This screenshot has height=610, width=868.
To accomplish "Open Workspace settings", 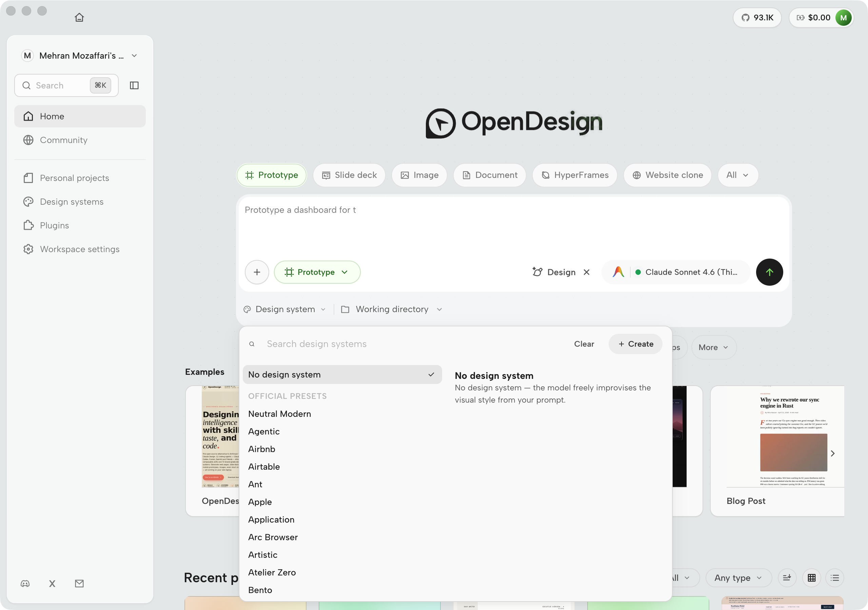I will pos(80,249).
